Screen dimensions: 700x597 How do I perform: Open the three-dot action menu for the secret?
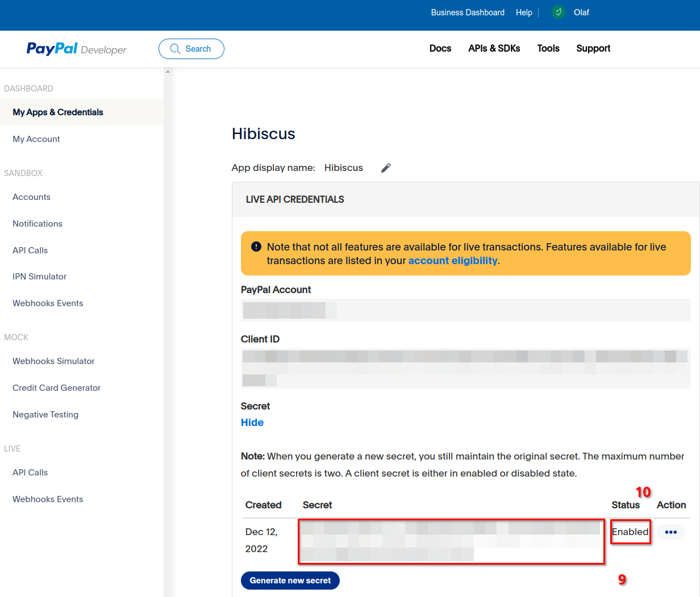pyautogui.click(x=671, y=532)
